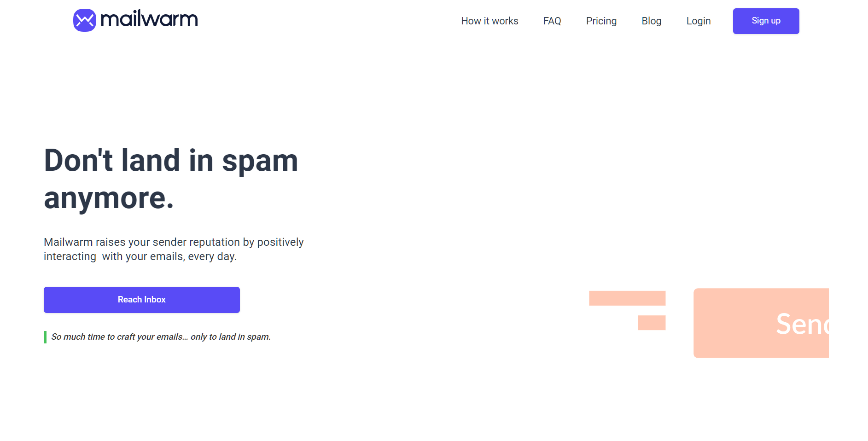Click the mailwarm wordmark beside the logo
This screenshot has width=868, height=441.
pyautogui.click(x=149, y=19)
